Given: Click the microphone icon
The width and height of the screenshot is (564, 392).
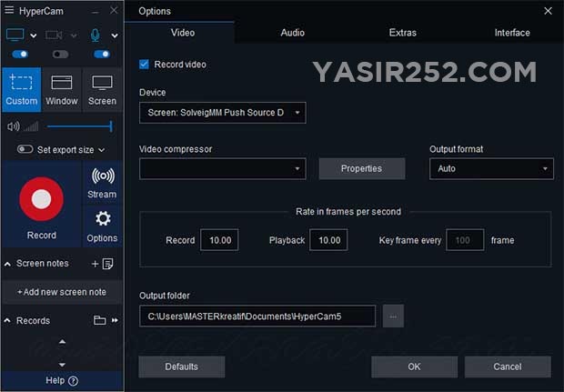Looking at the screenshot, I should coord(95,35).
